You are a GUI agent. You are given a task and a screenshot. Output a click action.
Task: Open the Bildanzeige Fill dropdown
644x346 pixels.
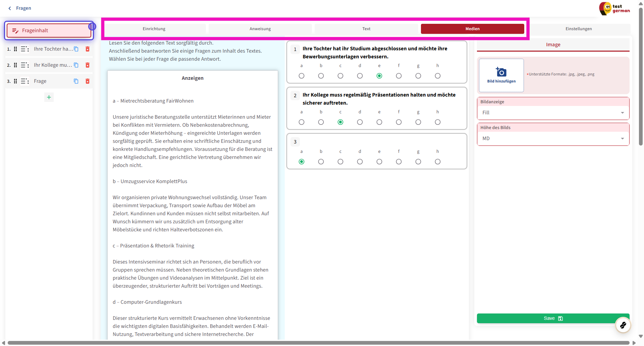click(x=553, y=113)
